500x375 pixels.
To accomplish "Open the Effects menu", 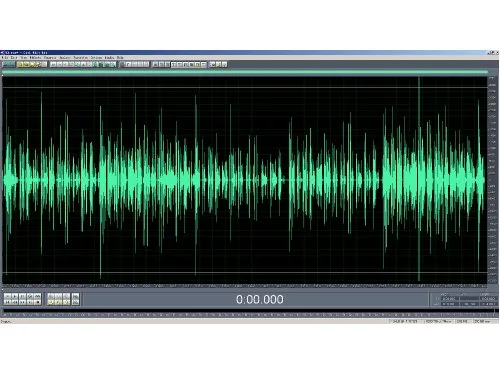I will (36, 58).
